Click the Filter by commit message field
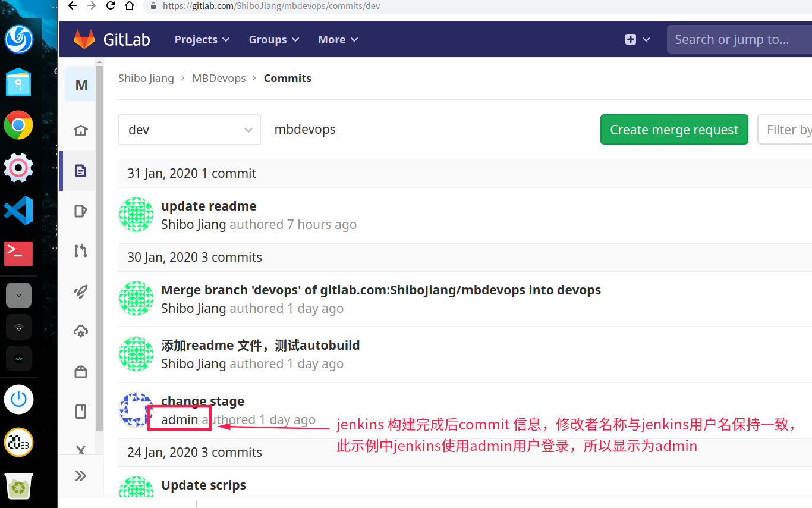The width and height of the screenshot is (812, 508). point(785,130)
